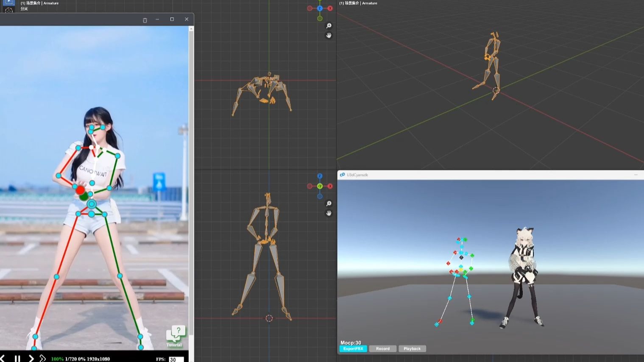Click the ExportFBX button in U3dCyansdk
The width and height of the screenshot is (644, 362).
click(353, 349)
